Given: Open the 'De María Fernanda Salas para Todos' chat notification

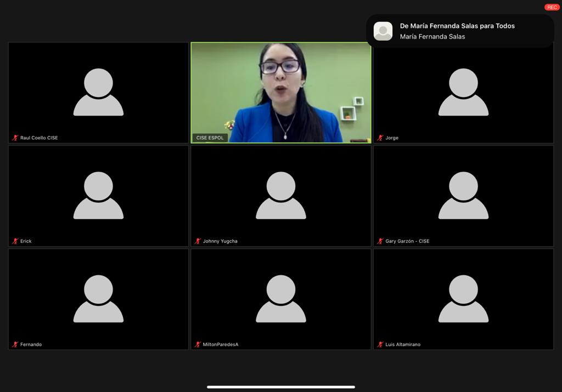Looking at the screenshot, I should [x=460, y=31].
